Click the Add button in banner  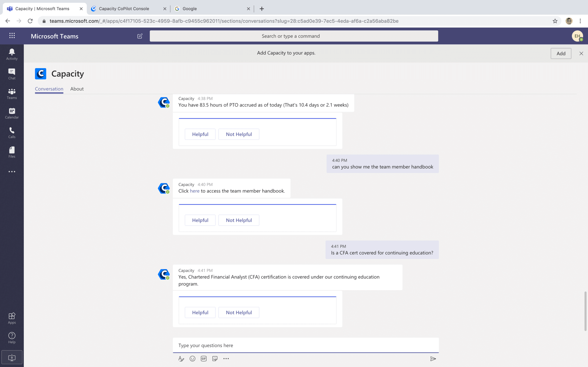560,53
